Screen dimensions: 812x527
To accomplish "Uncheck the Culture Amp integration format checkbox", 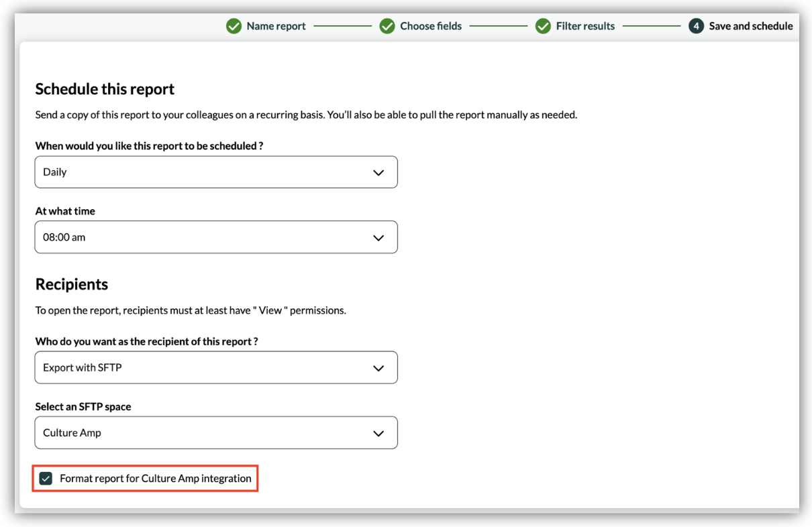I will 46,478.
